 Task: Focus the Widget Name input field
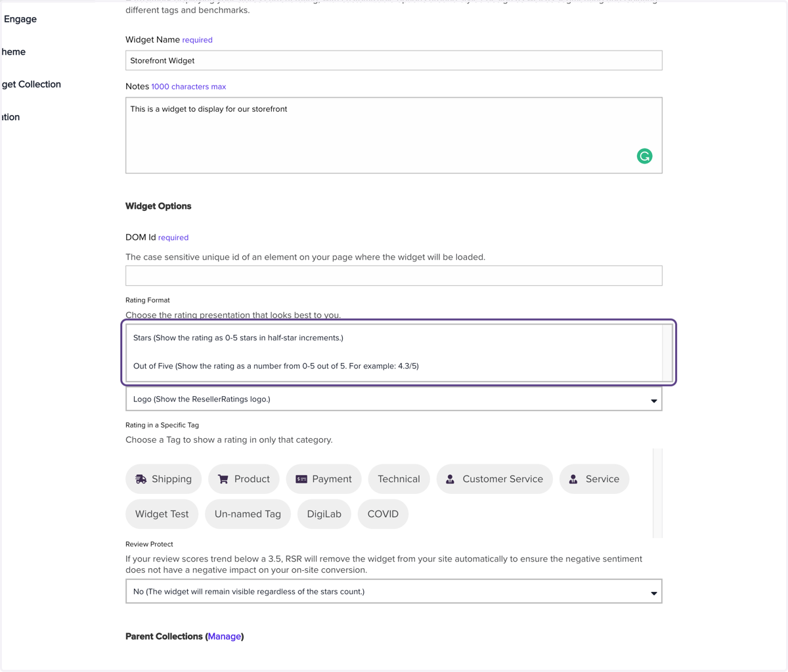pos(394,60)
